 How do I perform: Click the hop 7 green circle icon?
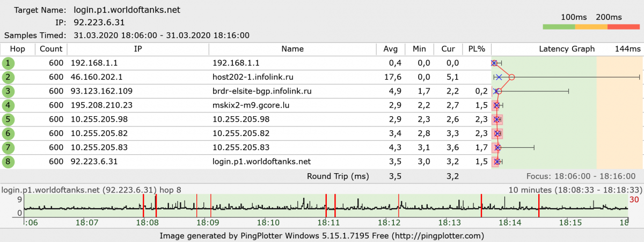(x=8, y=147)
